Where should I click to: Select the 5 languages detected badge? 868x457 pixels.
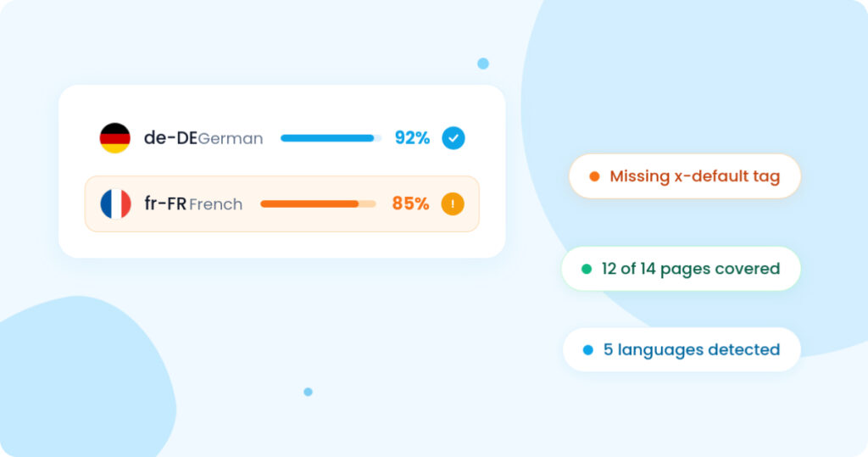[x=682, y=349]
